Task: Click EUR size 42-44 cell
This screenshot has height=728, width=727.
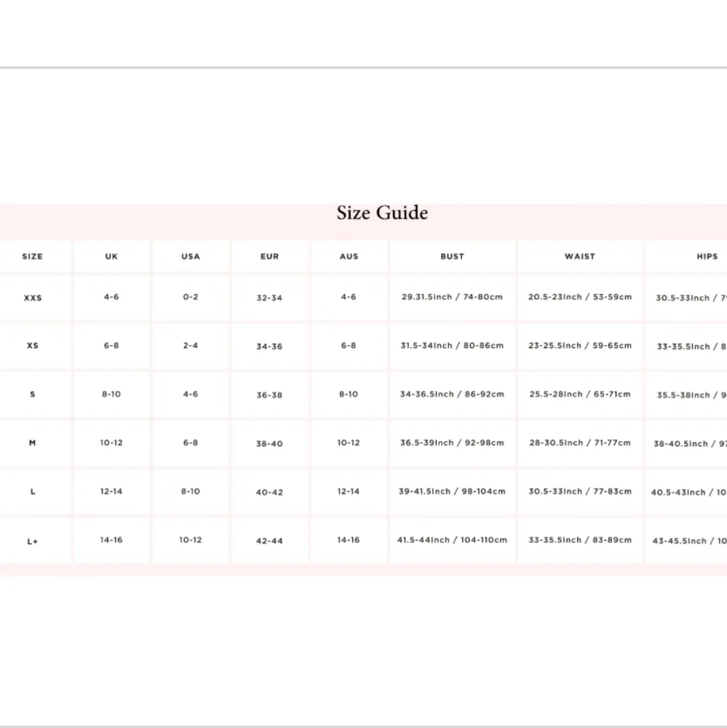Action: pos(269,542)
